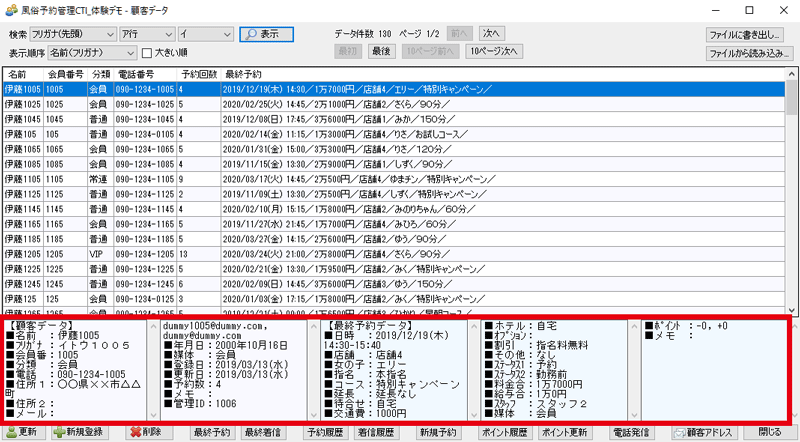
Task: Click the ポイント更新 point update button
Action: pos(564,432)
